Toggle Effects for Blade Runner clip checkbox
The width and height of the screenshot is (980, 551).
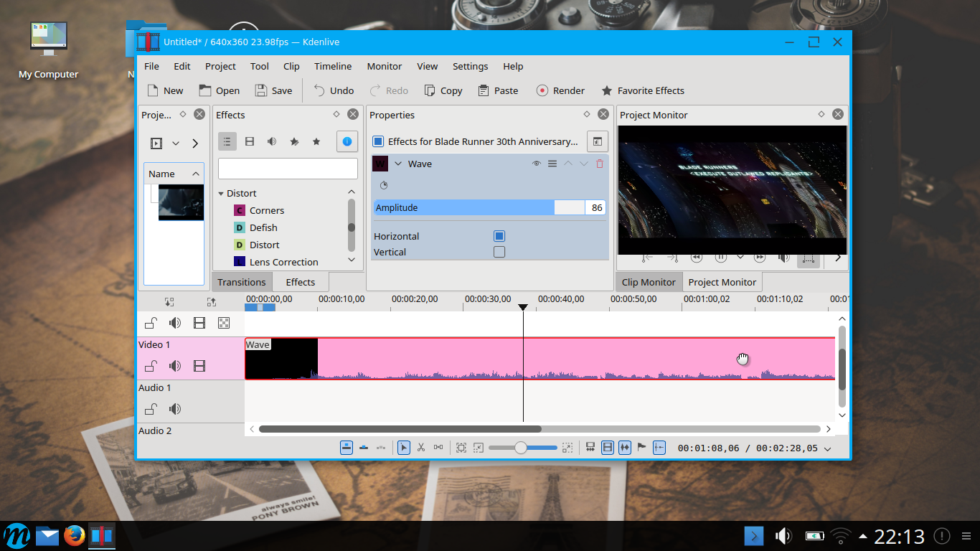click(x=378, y=141)
